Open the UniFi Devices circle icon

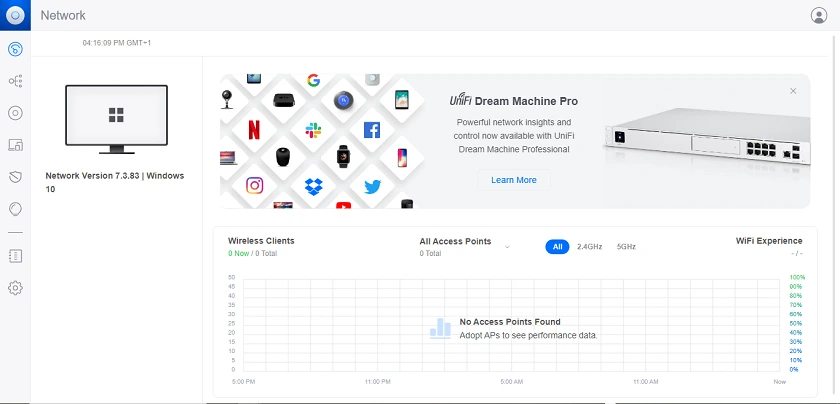pos(15,113)
